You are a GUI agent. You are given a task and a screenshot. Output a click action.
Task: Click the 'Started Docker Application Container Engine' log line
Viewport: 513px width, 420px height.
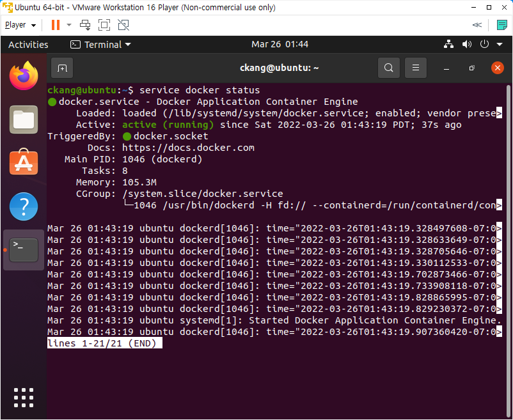(x=274, y=320)
